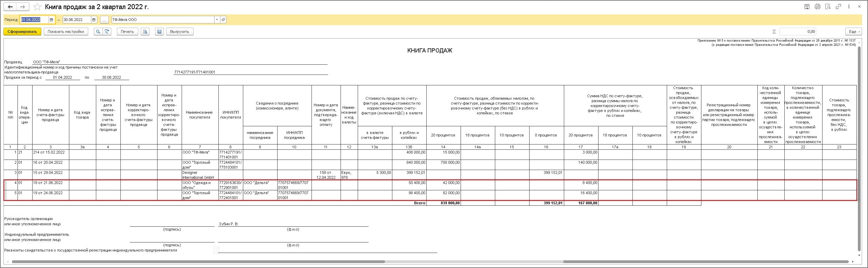The height and width of the screenshot is (268, 868).
Task: Go forward with the right arrow button
Action: click(22, 7)
